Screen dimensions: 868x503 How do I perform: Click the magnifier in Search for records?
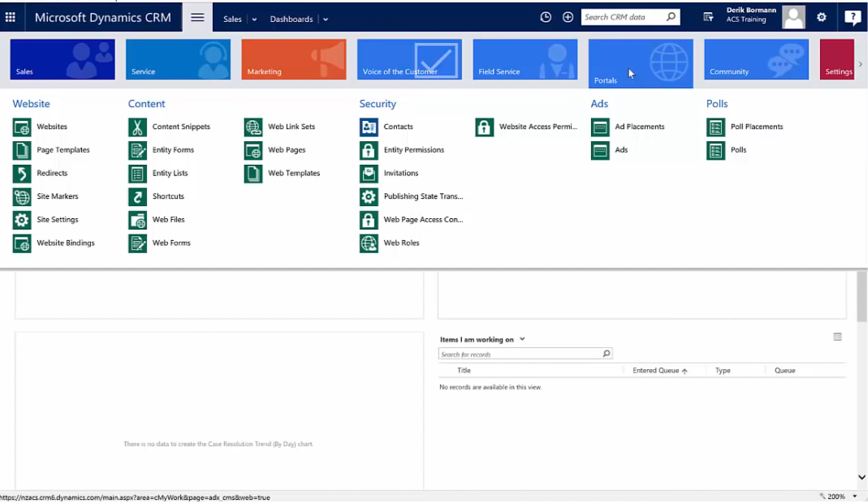click(x=607, y=354)
